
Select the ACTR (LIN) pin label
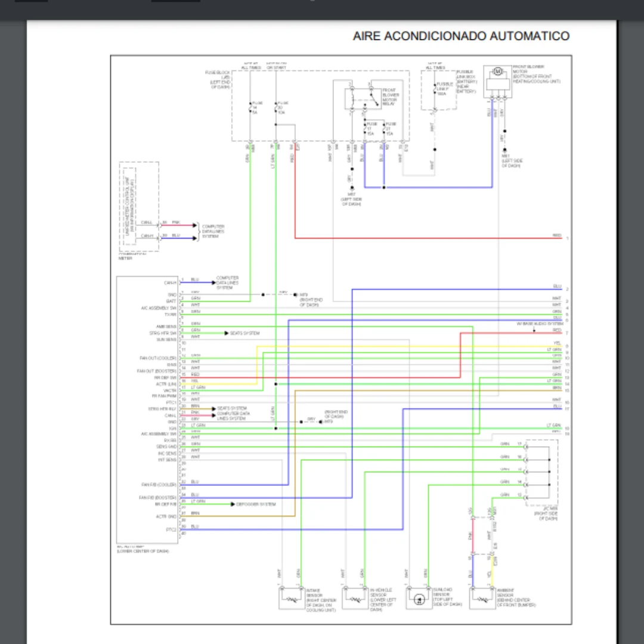(166, 384)
